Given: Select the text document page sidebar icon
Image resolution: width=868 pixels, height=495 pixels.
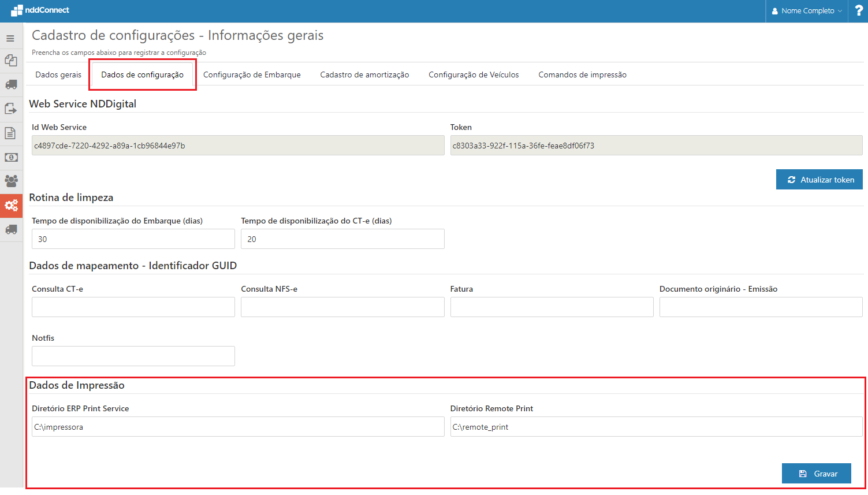Looking at the screenshot, I should [x=10, y=133].
